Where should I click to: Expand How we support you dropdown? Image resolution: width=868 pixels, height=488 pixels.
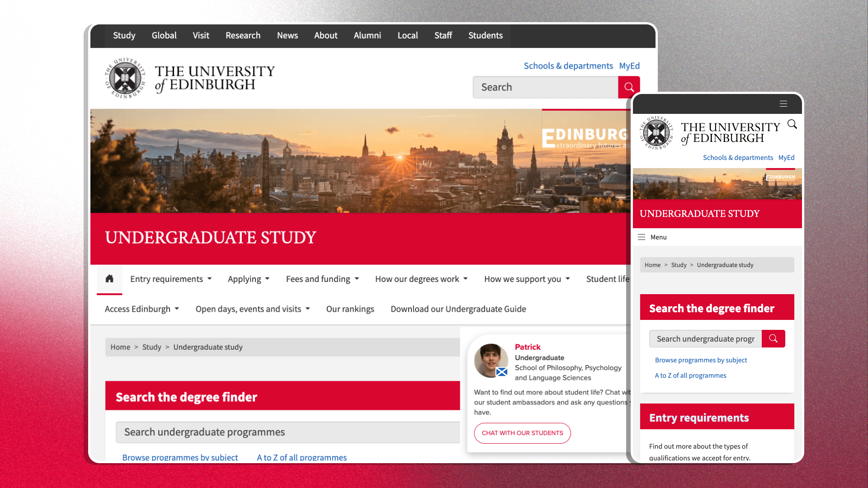[527, 279]
